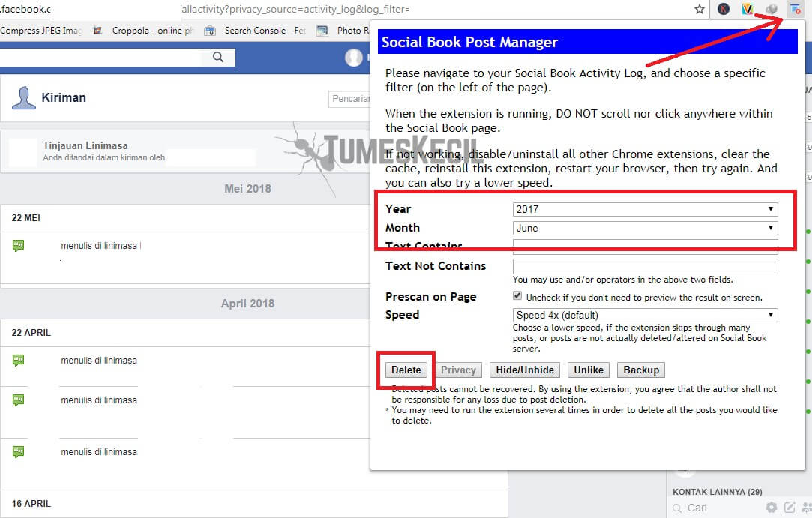Click the Unlike button
Image resolution: width=812 pixels, height=518 pixels.
point(589,370)
